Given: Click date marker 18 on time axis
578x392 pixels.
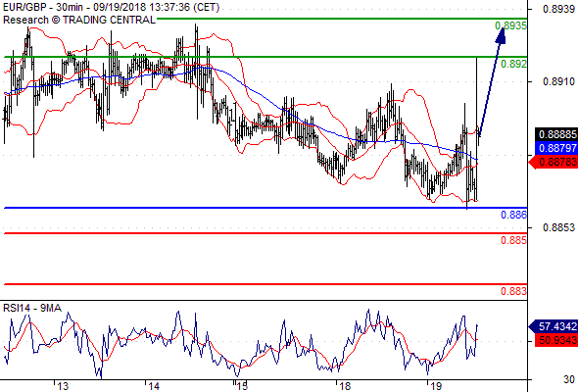Looking at the screenshot, I should click(345, 386).
